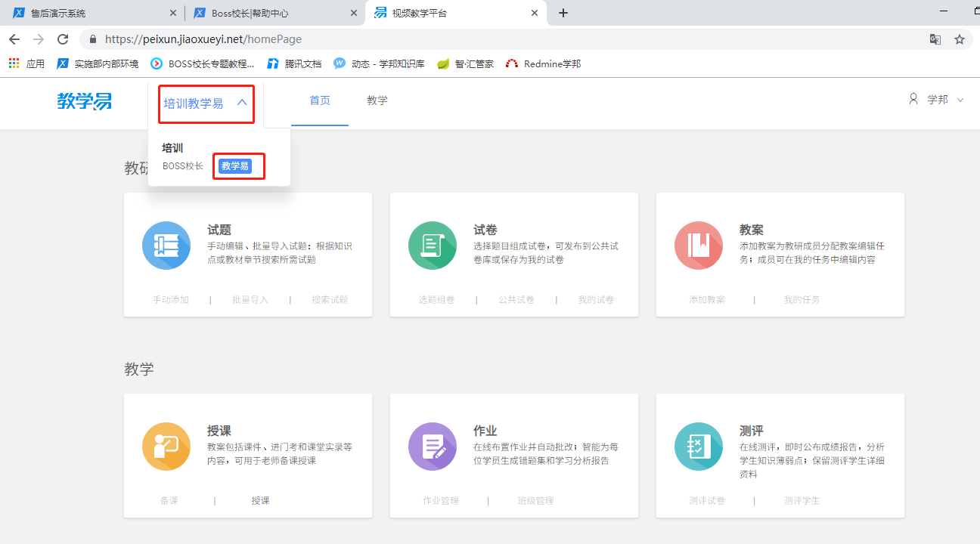This screenshot has height=544, width=980.
Task: Open the 腾讯文档 bookmark
Action: (x=294, y=64)
